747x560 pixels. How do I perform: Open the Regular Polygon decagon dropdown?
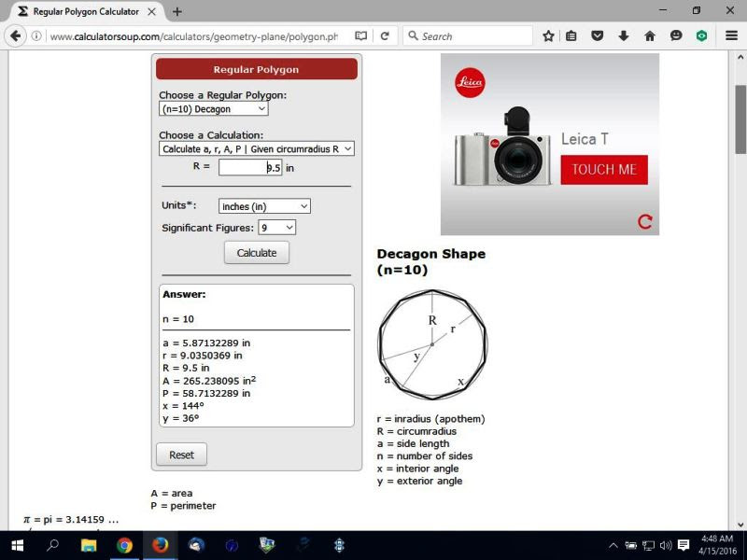click(x=214, y=109)
